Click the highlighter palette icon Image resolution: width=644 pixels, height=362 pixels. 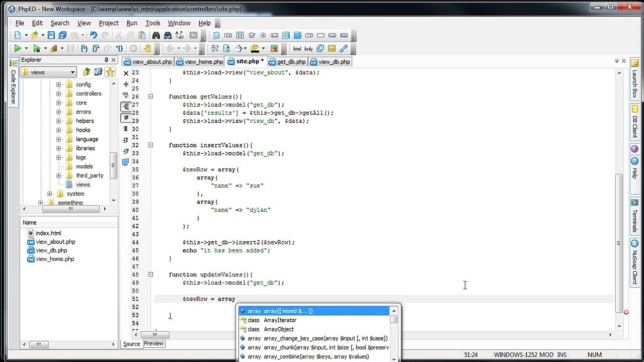pyautogui.click(x=255, y=48)
